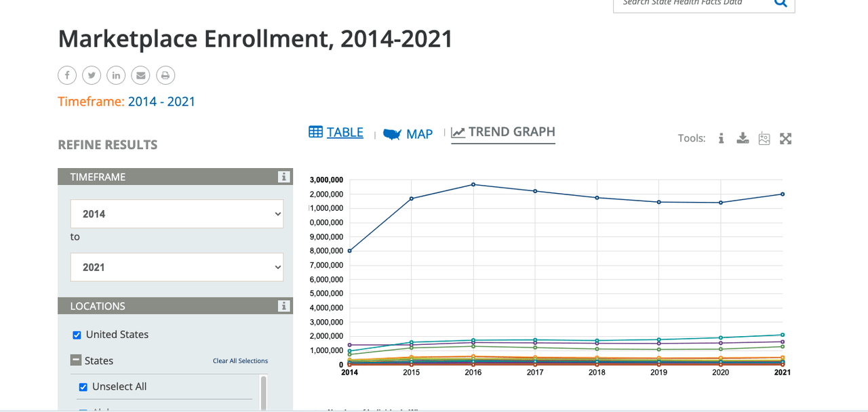Screen dimensions: 868x412
Task: Print page using printer icon
Action: coord(165,75)
